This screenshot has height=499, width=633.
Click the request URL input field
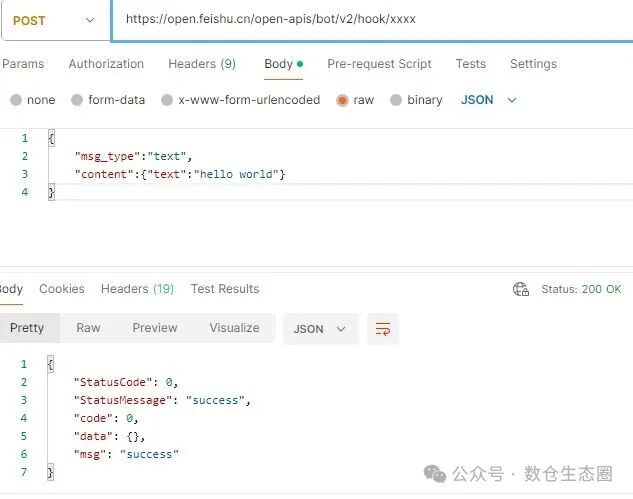coord(370,19)
